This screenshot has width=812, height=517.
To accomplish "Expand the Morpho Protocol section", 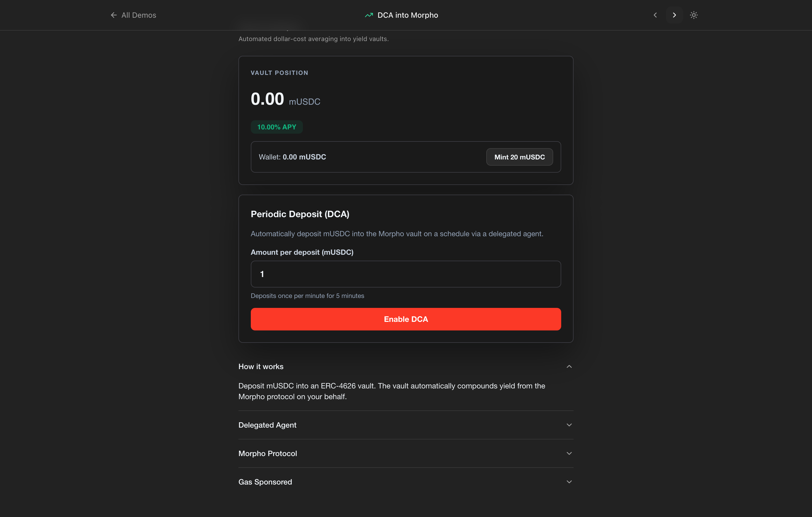I will (268, 453).
